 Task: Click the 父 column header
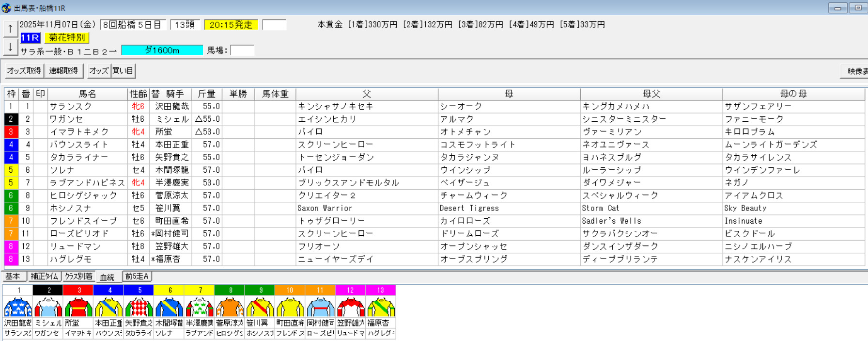coord(367,94)
